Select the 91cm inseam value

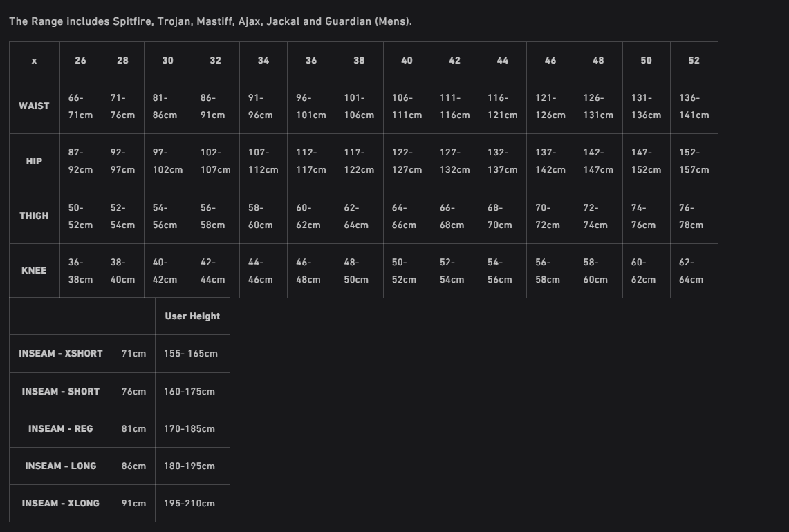134,504
